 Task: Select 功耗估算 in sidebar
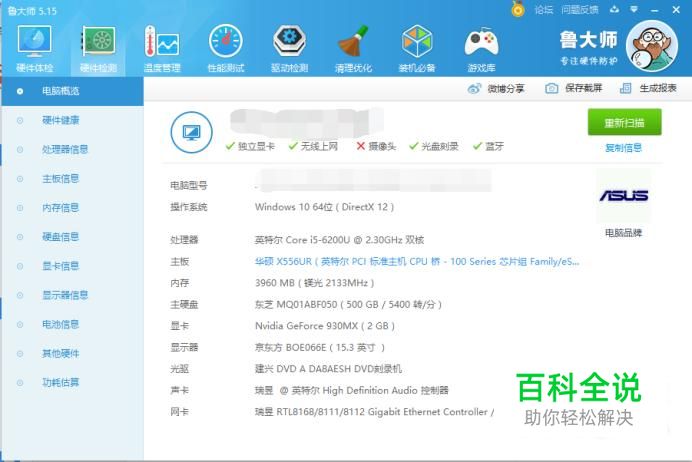[x=72, y=383]
